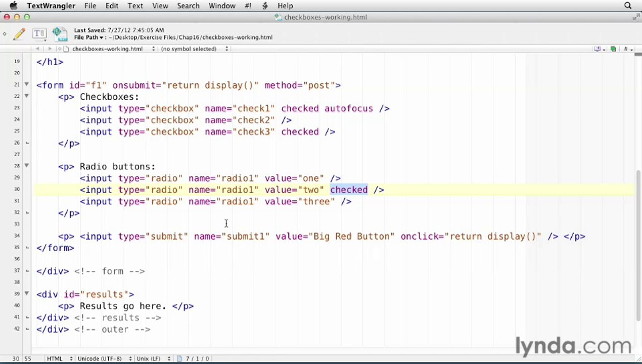642x364 pixels.
Task: Click the word autofocus on line 23
Action: [x=348, y=108]
